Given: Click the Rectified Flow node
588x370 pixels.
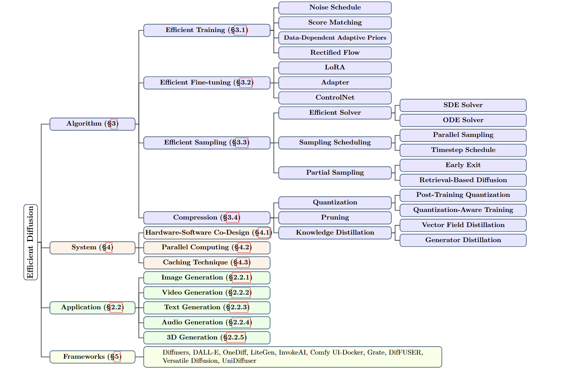Looking at the screenshot, I should 334,53.
